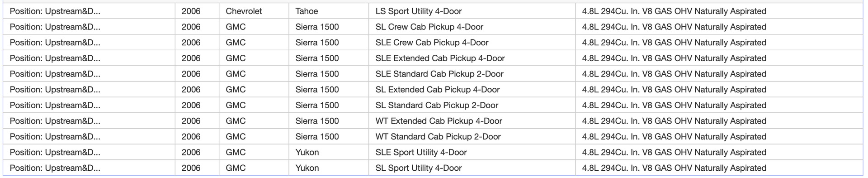Click engine cell in the Yukon SL row
This screenshot has width=868, height=178.
click(719, 168)
